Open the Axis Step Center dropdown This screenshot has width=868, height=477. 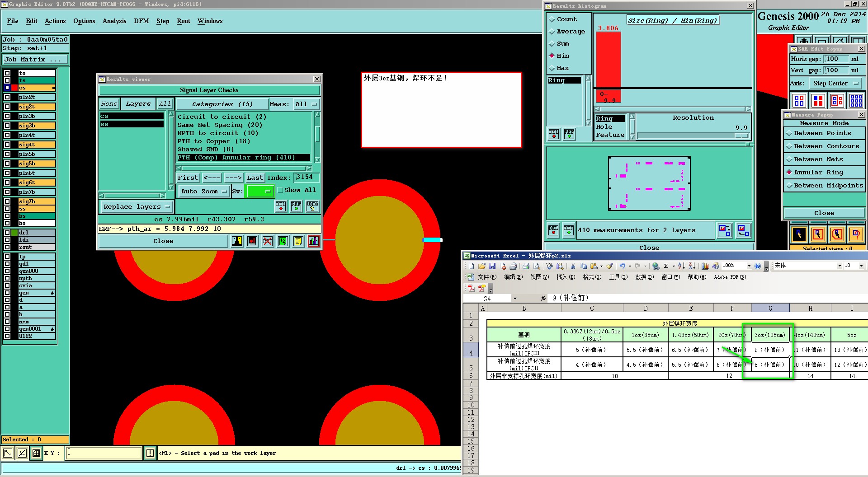pyautogui.click(x=835, y=84)
